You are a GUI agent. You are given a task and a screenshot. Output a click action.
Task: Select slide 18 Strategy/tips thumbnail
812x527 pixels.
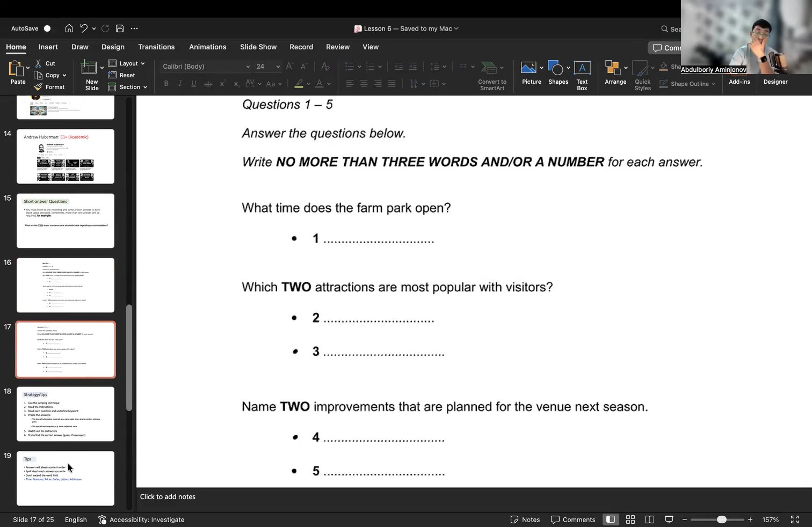[66, 414]
